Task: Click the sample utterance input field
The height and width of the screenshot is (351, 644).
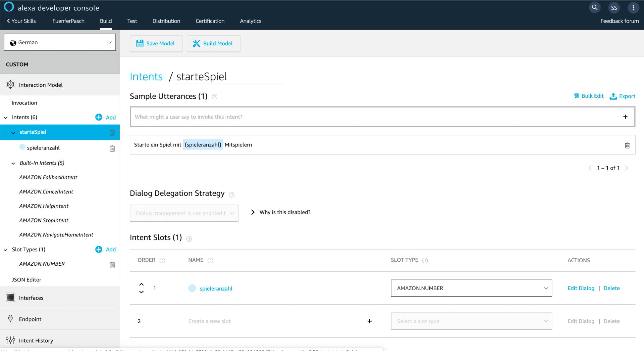Action: [376, 117]
